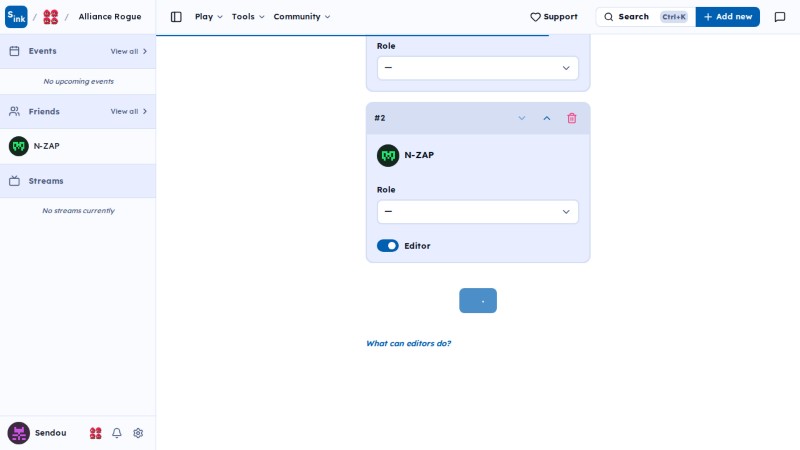Click the Search field

645,17
